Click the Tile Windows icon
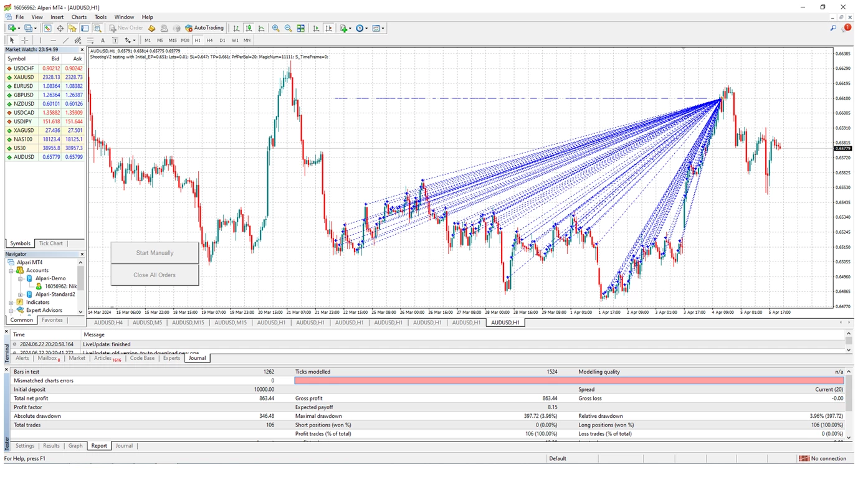This screenshot has height=477, width=868. click(x=301, y=28)
